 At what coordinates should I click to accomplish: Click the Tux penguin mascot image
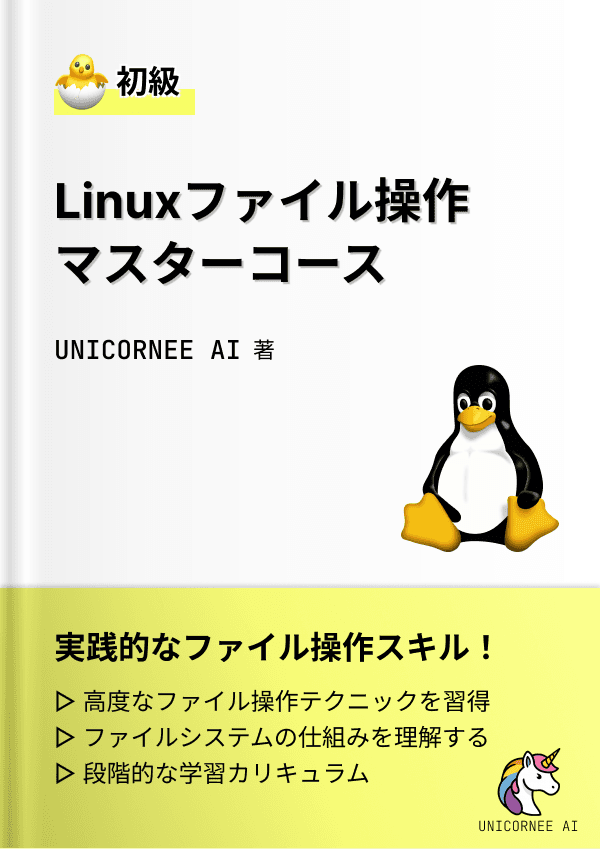(x=480, y=458)
